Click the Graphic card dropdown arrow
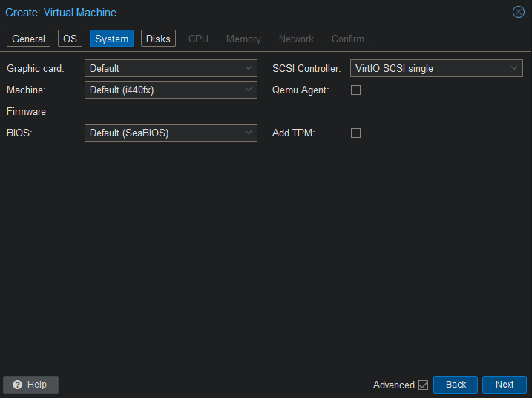This screenshot has height=398, width=532. 249,68
